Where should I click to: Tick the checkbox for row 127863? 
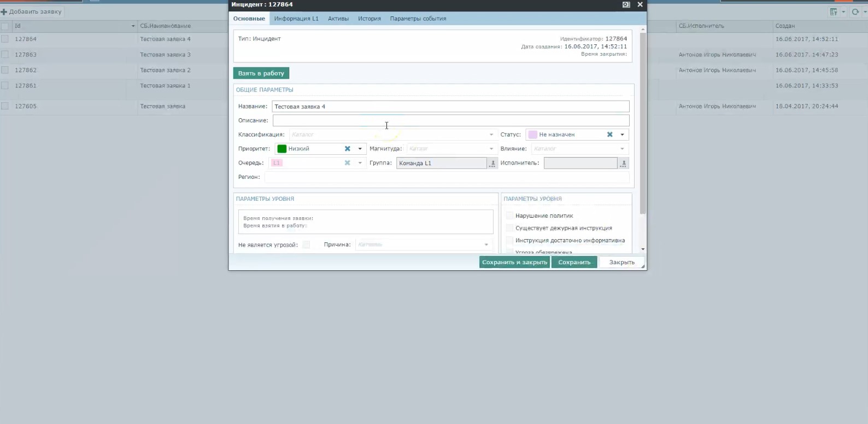tap(5, 55)
